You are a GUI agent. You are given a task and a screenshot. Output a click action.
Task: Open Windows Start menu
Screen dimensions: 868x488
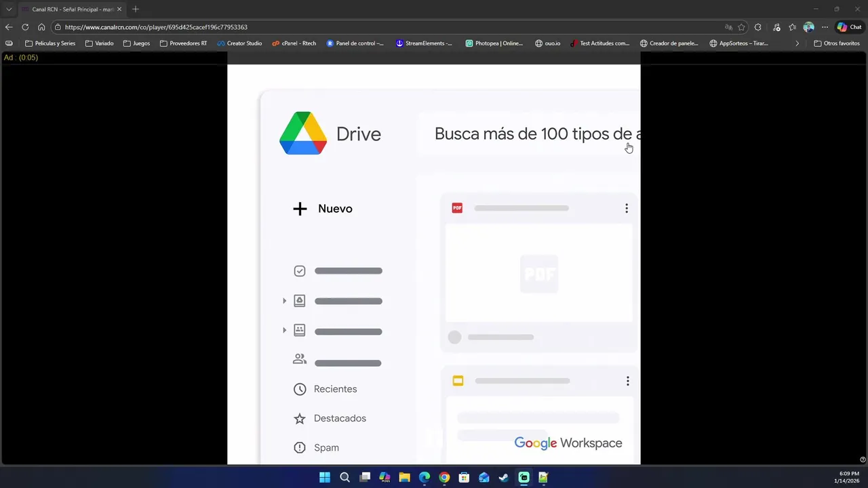pyautogui.click(x=325, y=477)
